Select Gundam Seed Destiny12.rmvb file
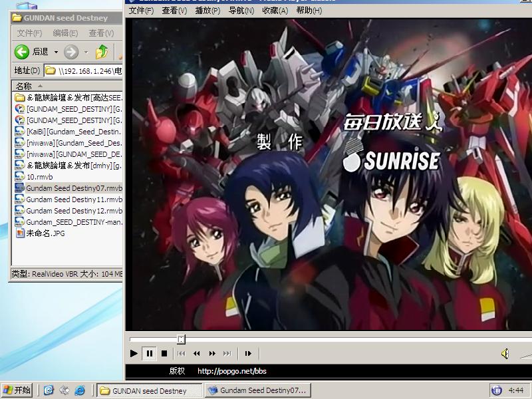532x399 pixels. 68,211
